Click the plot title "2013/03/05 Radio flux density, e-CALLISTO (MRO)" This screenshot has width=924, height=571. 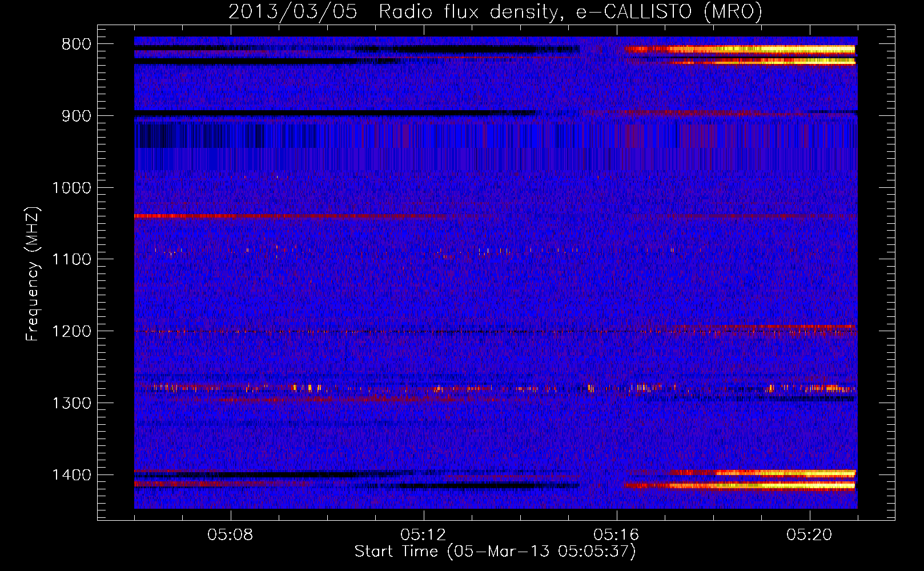click(x=495, y=12)
